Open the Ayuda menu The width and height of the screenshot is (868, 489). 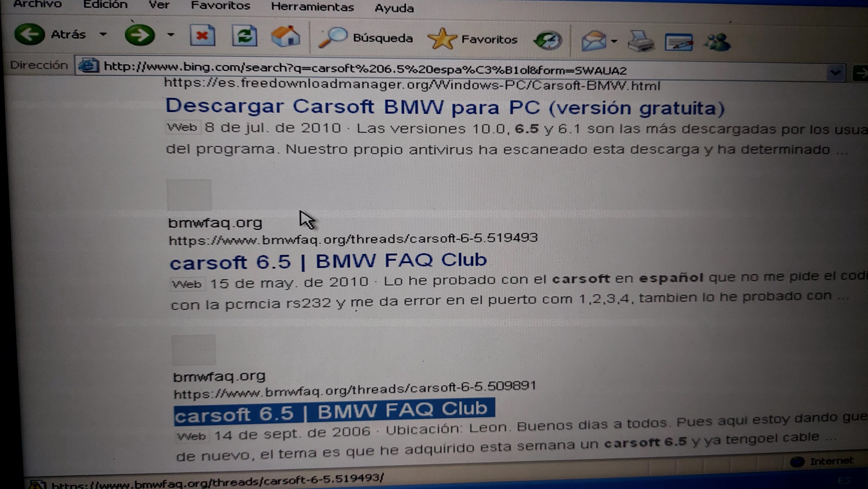pos(394,8)
